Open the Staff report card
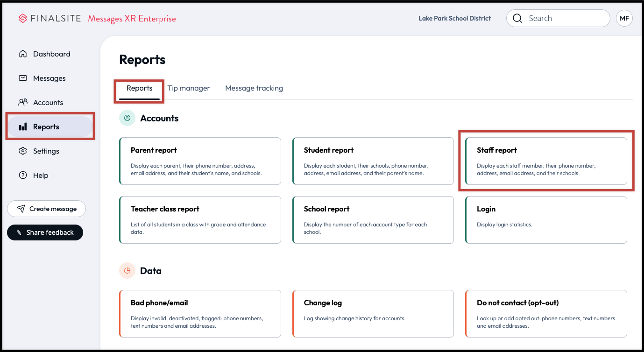 click(546, 161)
